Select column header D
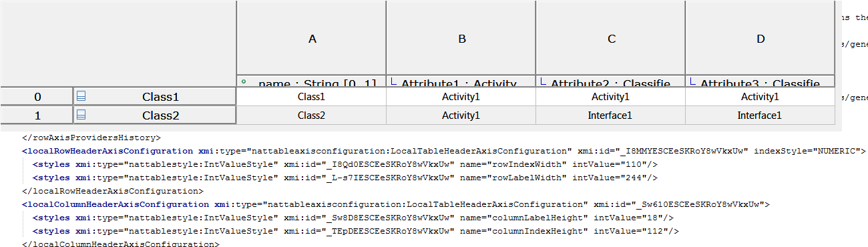The image size is (868, 247). point(760,38)
